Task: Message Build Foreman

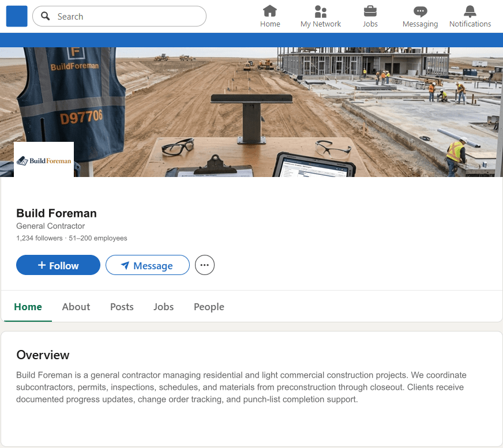Action: (x=147, y=265)
